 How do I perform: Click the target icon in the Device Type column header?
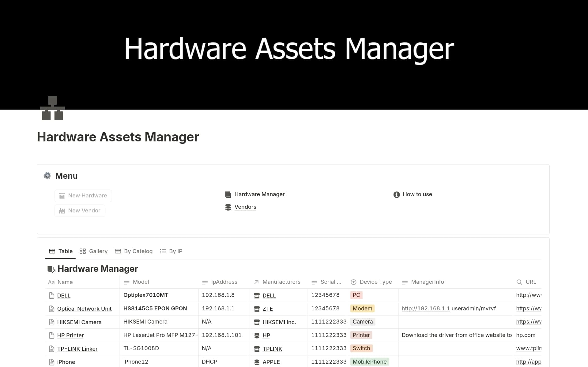click(354, 282)
